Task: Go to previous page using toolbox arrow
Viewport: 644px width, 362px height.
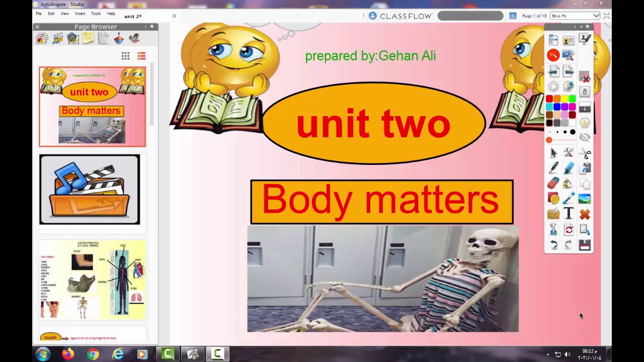Action: pos(553,71)
